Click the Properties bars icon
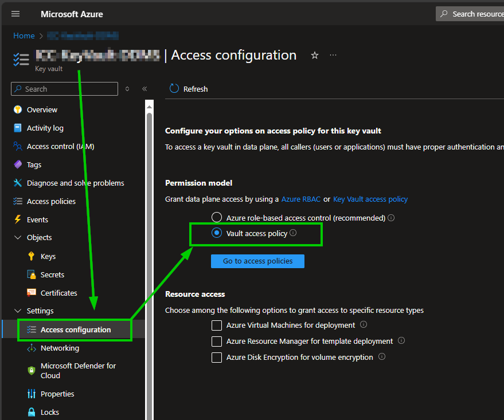The image size is (504, 420). coord(32,394)
